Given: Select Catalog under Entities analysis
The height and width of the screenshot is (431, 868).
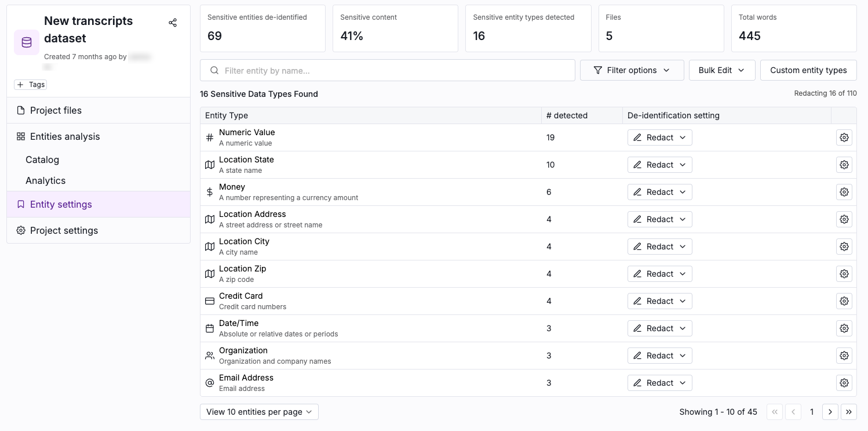Looking at the screenshot, I should point(42,160).
